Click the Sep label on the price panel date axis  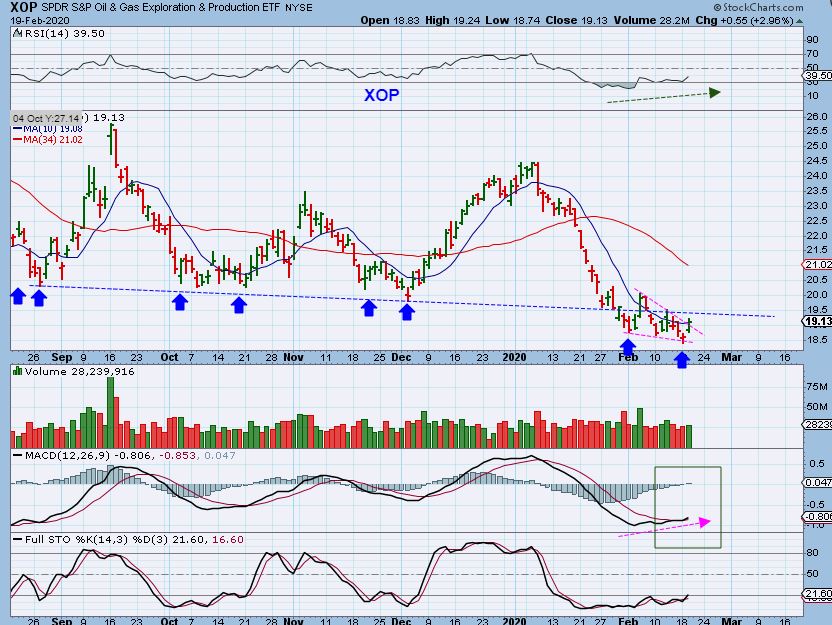62,357
